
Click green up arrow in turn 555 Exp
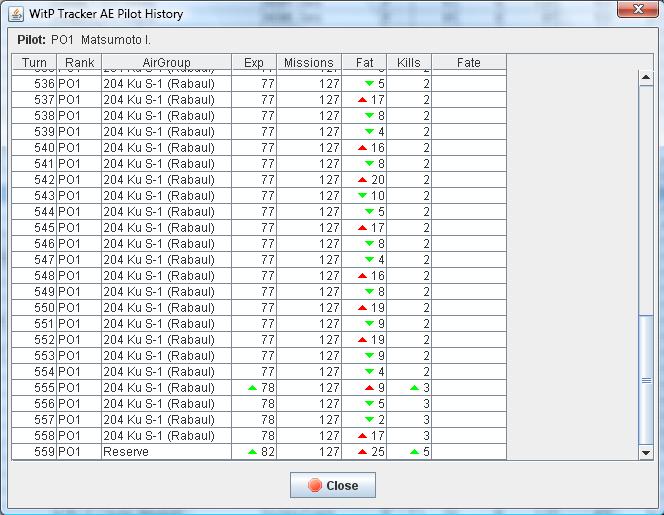[252, 387]
